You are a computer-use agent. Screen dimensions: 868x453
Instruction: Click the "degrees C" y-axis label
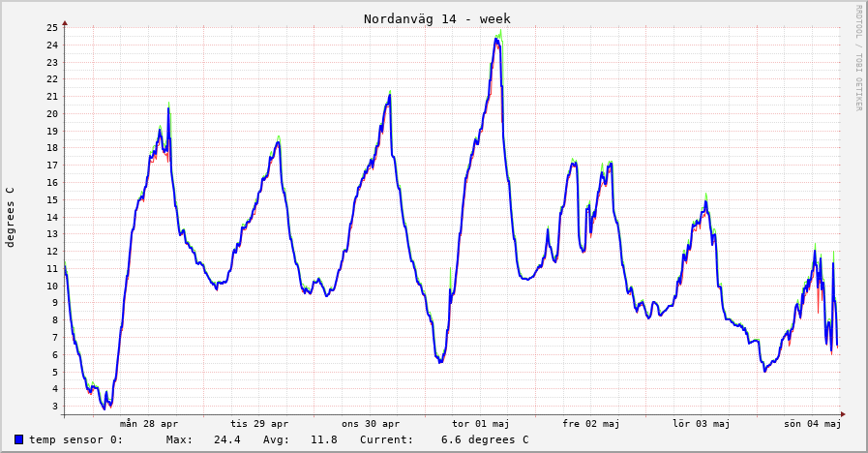pos(10,218)
